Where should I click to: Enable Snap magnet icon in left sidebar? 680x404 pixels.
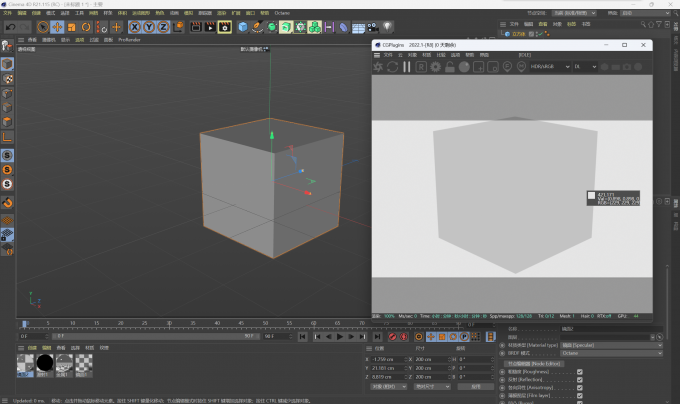[7, 202]
